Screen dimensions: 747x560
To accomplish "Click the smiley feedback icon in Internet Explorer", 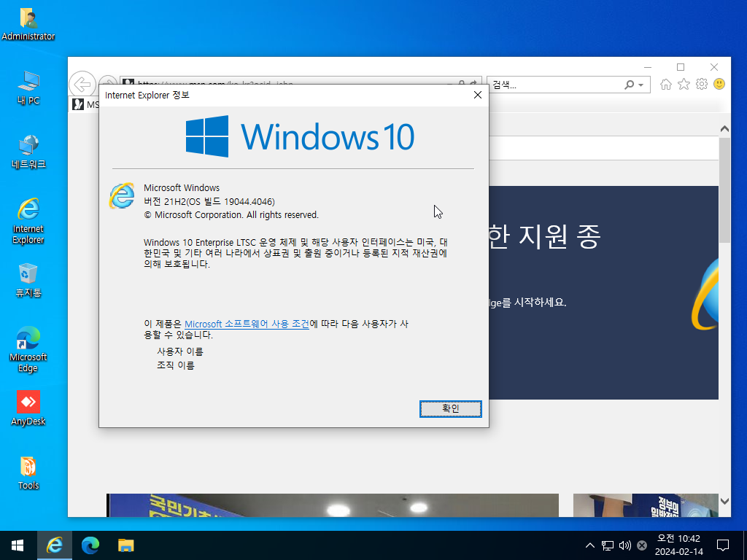I will coord(719,85).
